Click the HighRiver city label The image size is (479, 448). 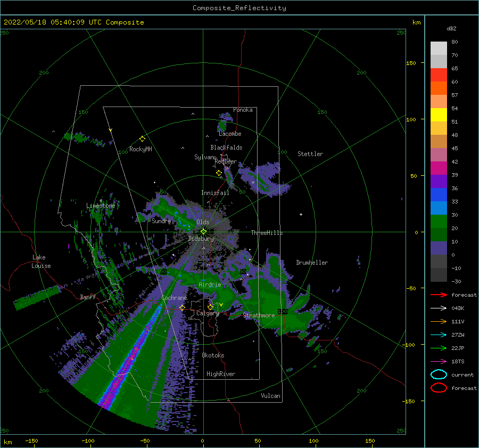(221, 374)
